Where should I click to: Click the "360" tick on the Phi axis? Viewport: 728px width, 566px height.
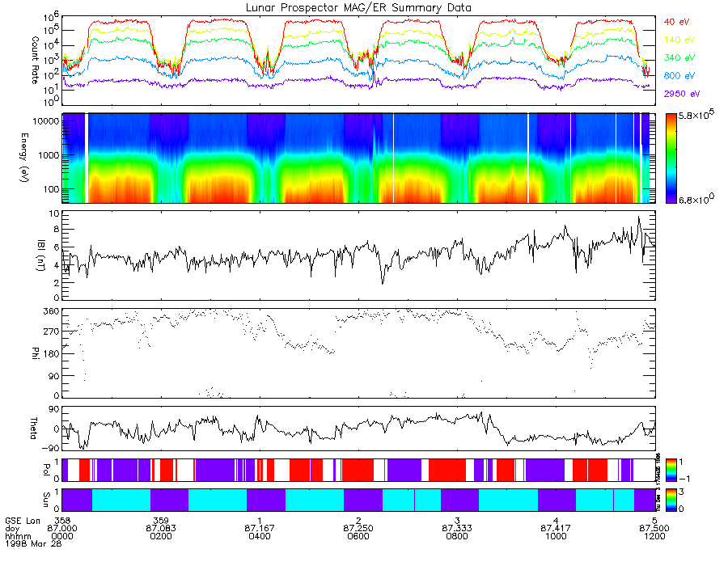pyautogui.click(x=52, y=310)
